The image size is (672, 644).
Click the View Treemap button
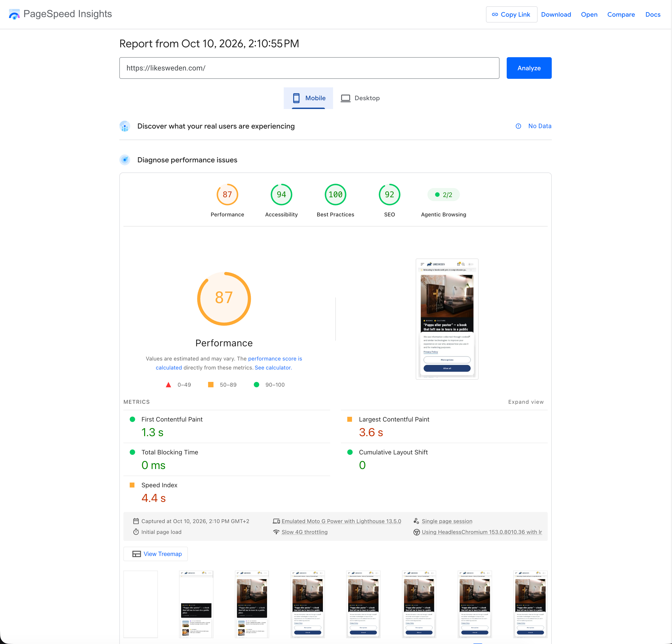click(156, 554)
